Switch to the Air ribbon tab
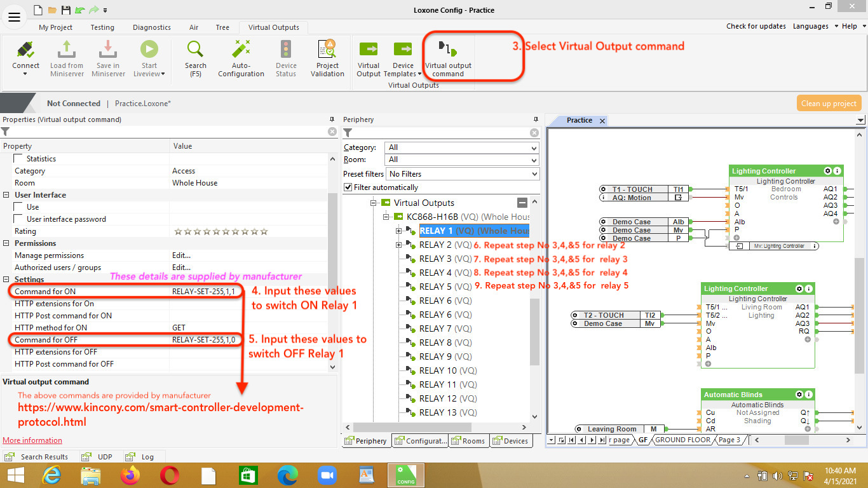The image size is (868, 488). pos(193,27)
